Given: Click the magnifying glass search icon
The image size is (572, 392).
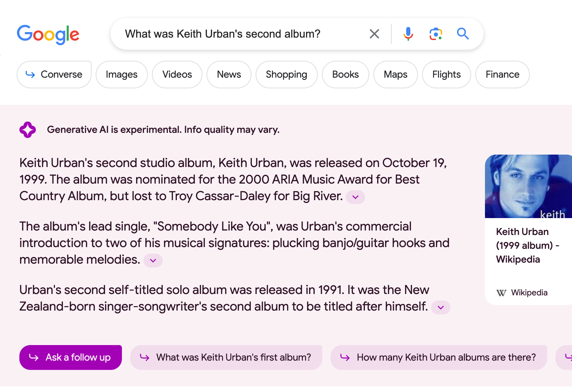Looking at the screenshot, I should [x=463, y=34].
